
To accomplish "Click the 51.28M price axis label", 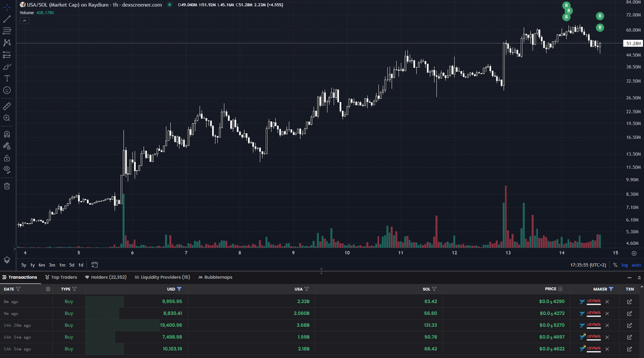I will pos(633,43).
